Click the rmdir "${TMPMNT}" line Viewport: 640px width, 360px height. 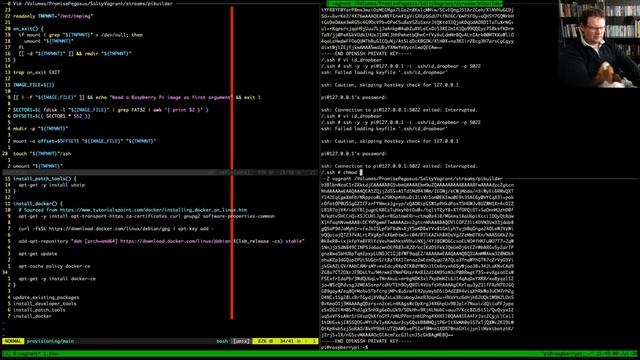click(75, 53)
